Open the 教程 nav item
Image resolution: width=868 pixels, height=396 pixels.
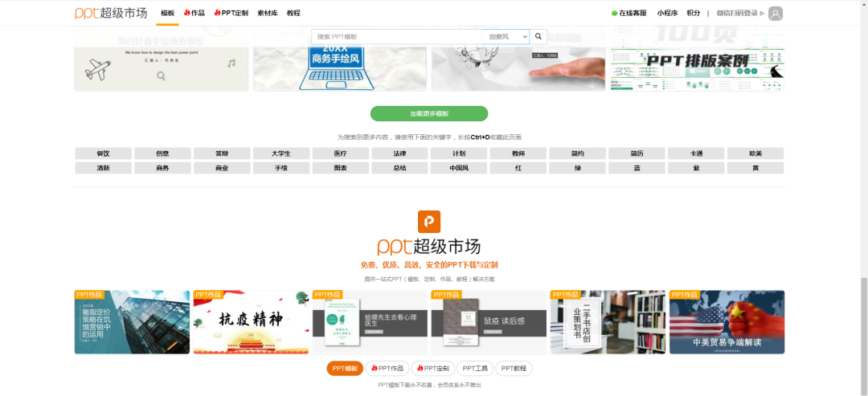293,13
